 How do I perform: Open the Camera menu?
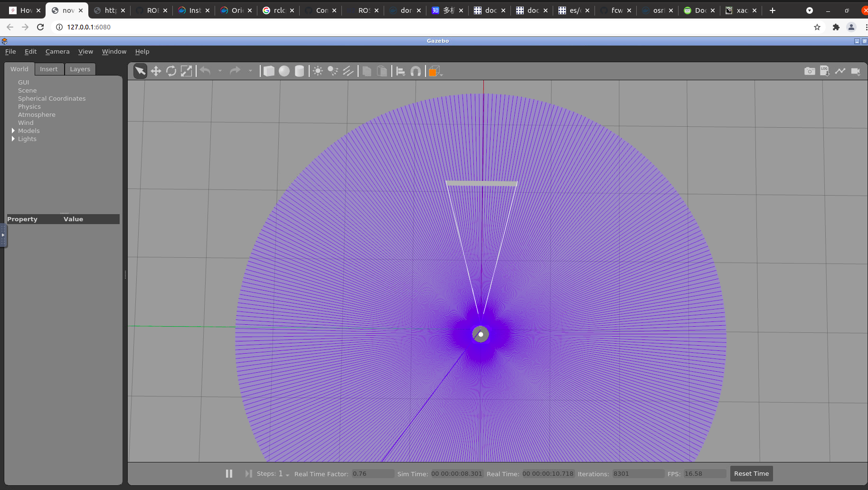57,51
